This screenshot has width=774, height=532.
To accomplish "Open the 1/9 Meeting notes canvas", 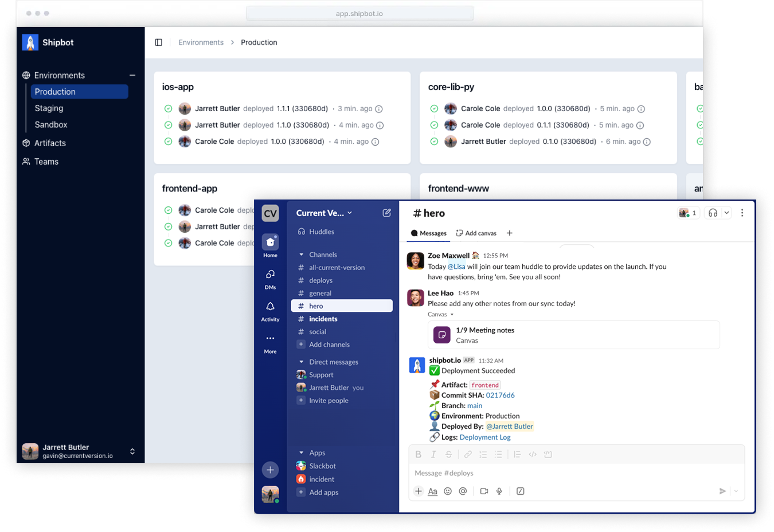I will [x=573, y=335].
